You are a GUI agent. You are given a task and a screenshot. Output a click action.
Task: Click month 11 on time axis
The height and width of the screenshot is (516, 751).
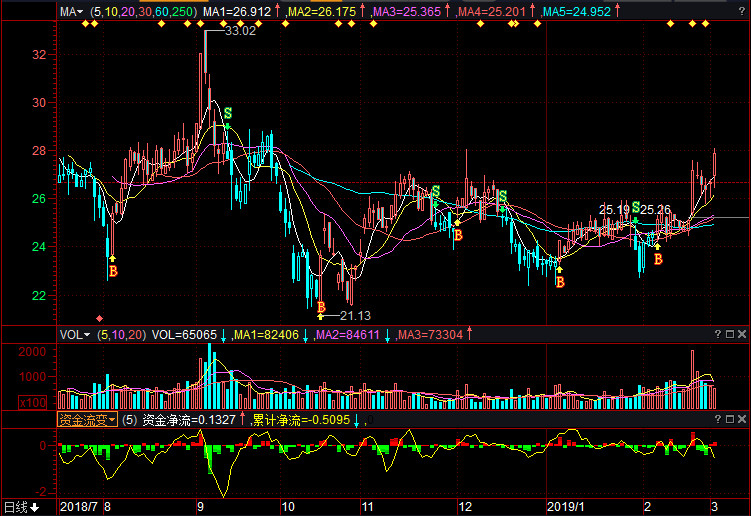click(x=367, y=507)
